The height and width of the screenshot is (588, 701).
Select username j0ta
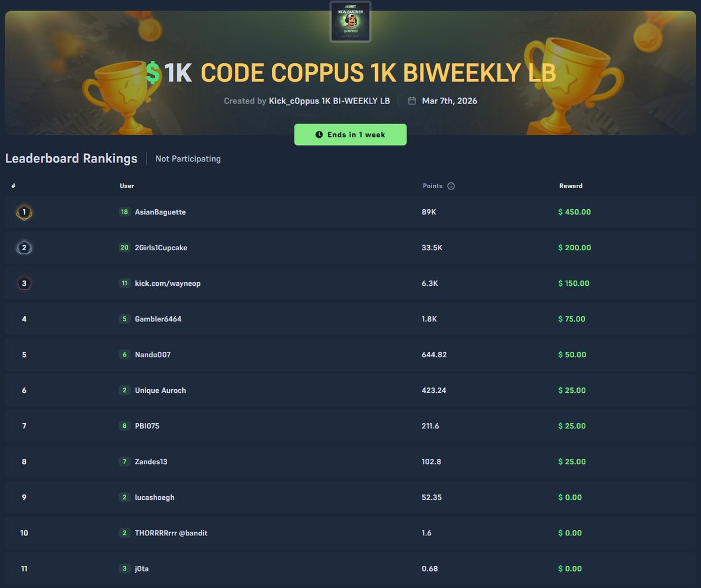click(143, 569)
